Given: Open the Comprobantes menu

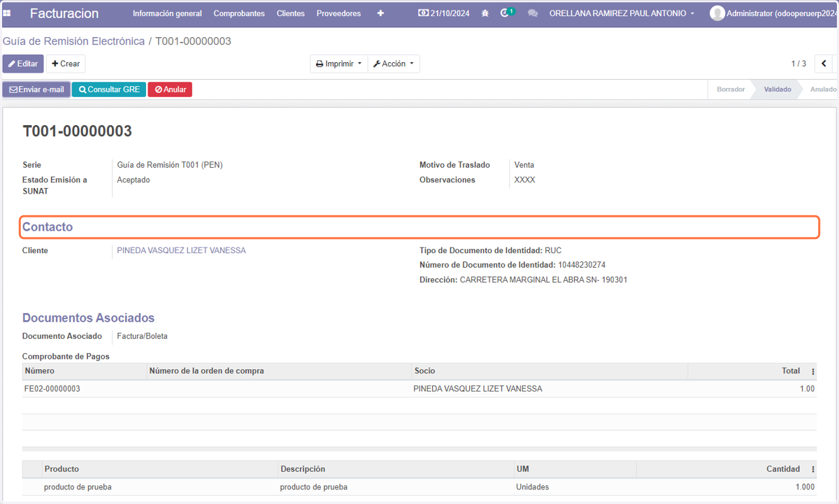Looking at the screenshot, I should (x=239, y=13).
